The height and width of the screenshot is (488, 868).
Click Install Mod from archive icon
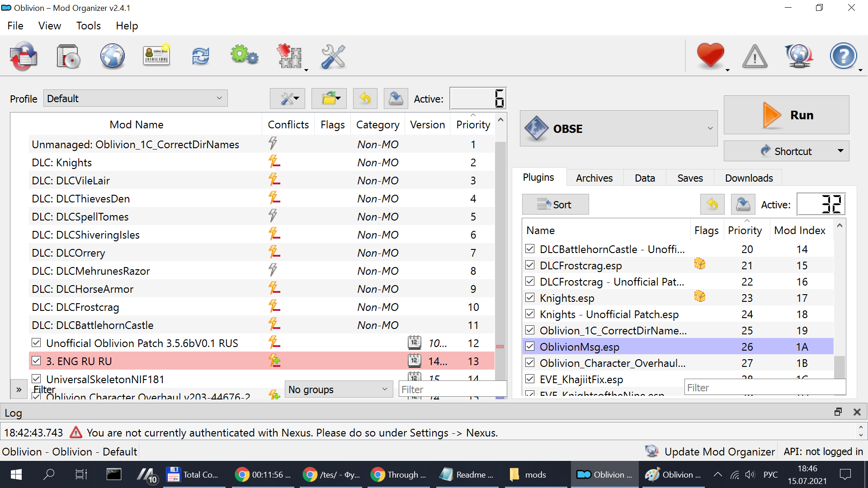(68, 56)
